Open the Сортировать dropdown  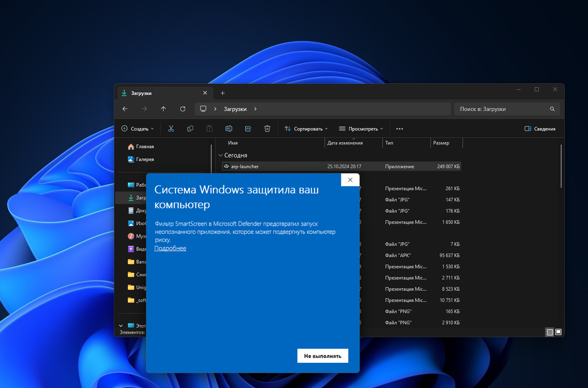click(x=306, y=129)
